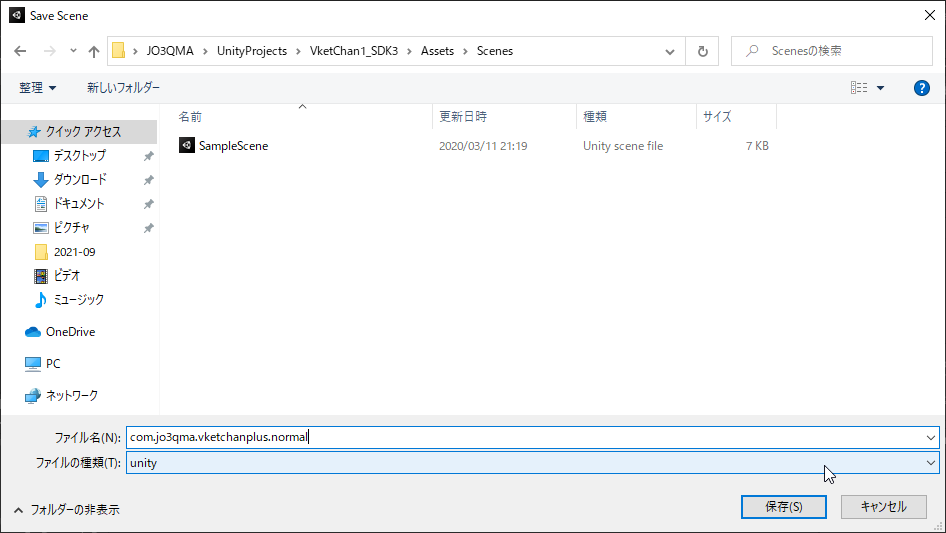Click the pin icon beside ドキュメント
946x533 pixels.
(148, 205)
